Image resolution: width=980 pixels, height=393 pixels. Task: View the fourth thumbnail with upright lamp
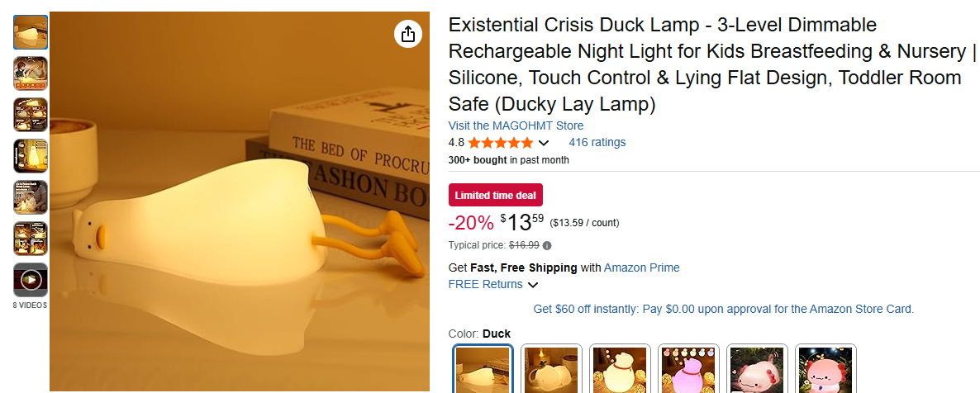point(31,156)
